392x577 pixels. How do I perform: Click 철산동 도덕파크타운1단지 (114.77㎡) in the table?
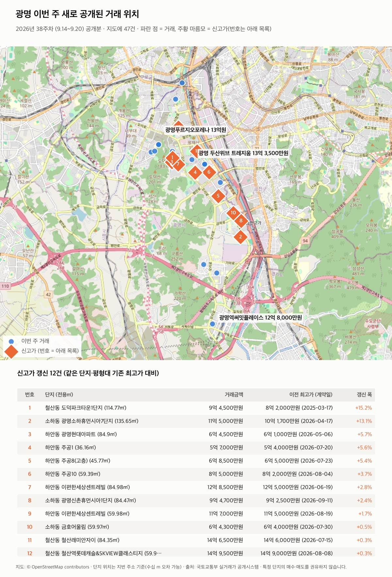click(x=86, y=408)
